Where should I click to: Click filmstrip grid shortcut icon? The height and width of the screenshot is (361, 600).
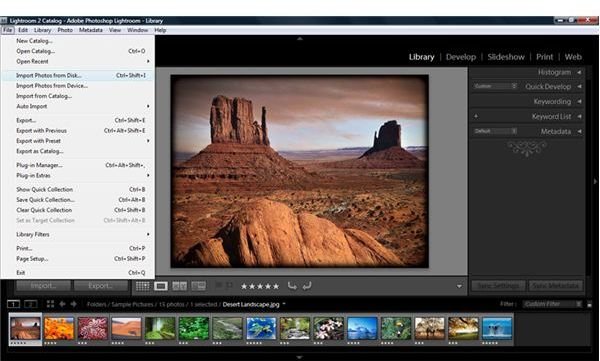tap(50, 304)
